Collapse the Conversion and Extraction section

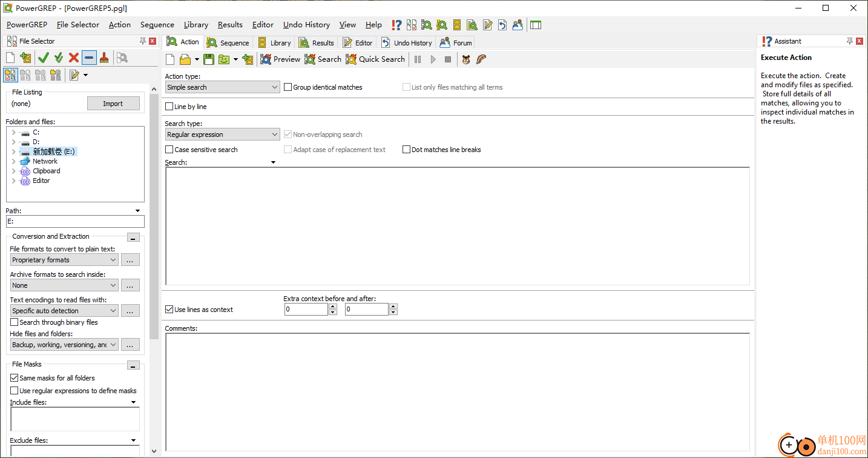point(133,237)
